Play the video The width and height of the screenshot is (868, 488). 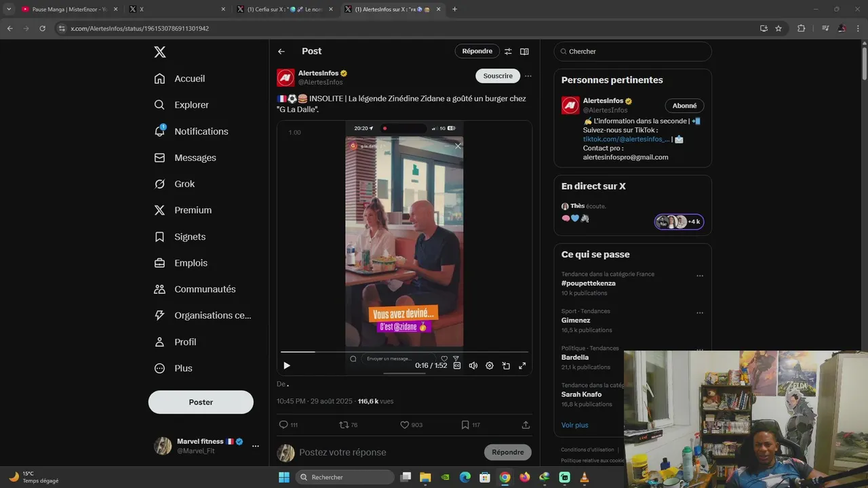point(287,365)
